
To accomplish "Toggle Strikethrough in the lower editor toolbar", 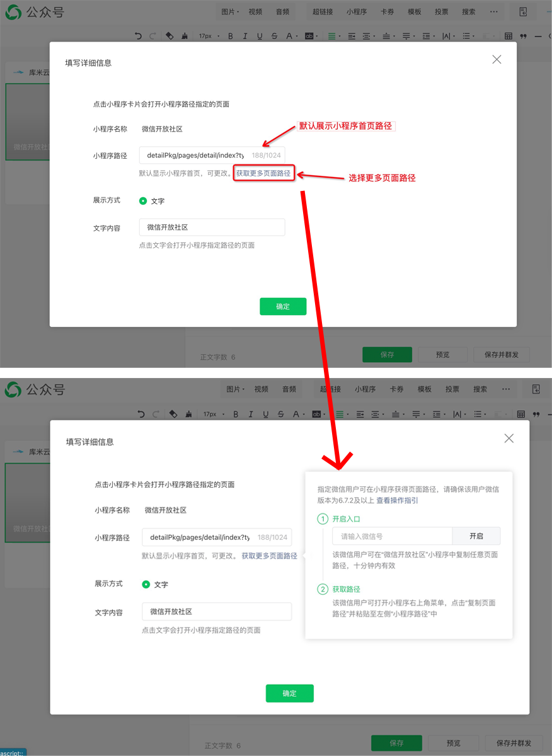I will [x=280, y=414].
